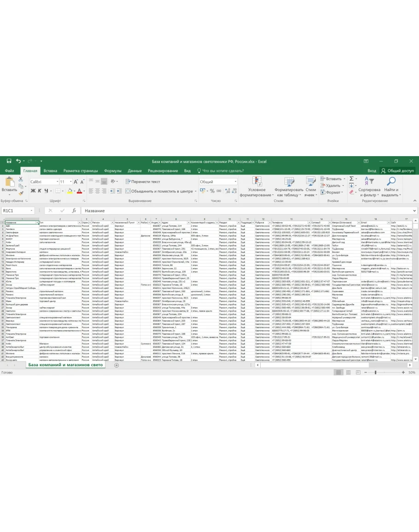Click the accounting currency format icon
Screen dimensions: 419x532
[x=203, y=191]
